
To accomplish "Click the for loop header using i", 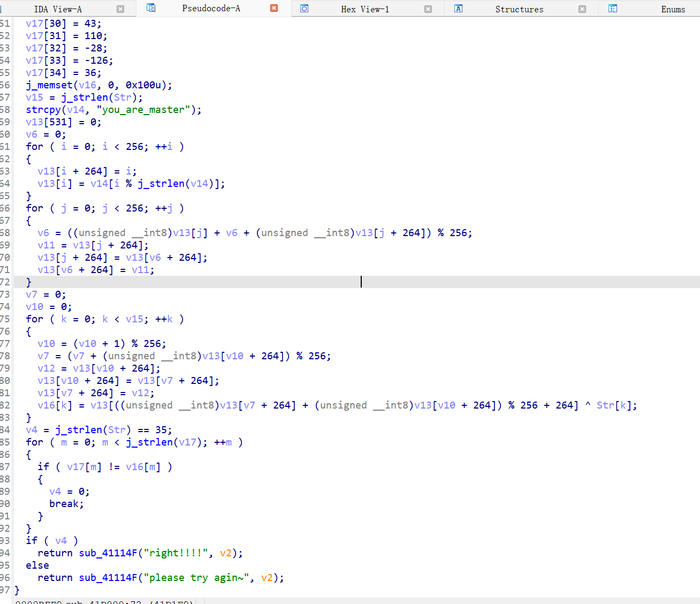I will pyautogui.click(x=105, y=147).
